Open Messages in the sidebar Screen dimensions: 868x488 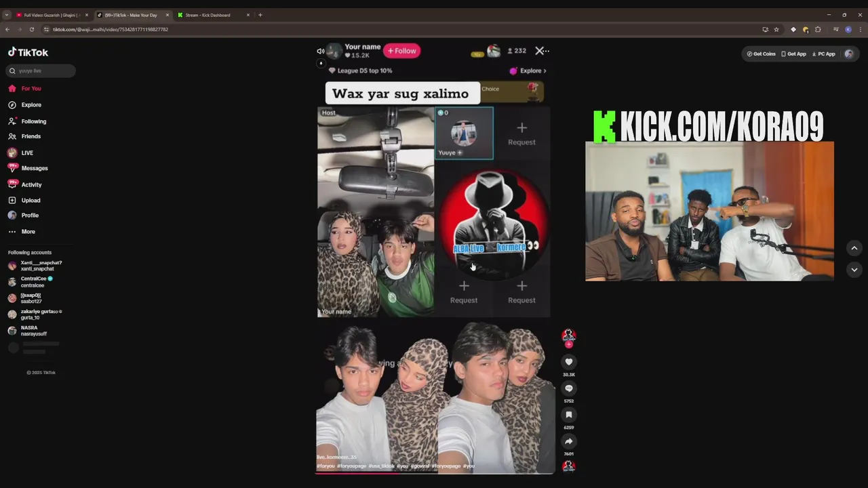28,168
